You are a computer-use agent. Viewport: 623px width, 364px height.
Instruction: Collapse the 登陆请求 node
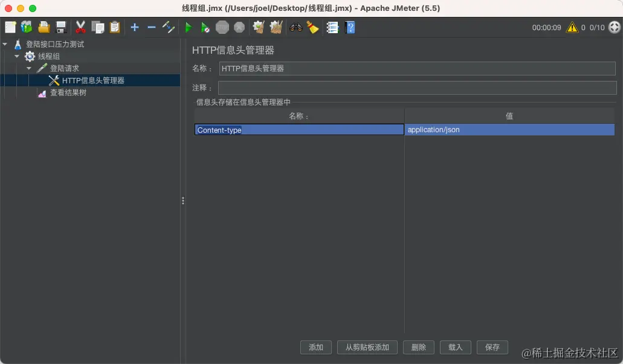28,68
